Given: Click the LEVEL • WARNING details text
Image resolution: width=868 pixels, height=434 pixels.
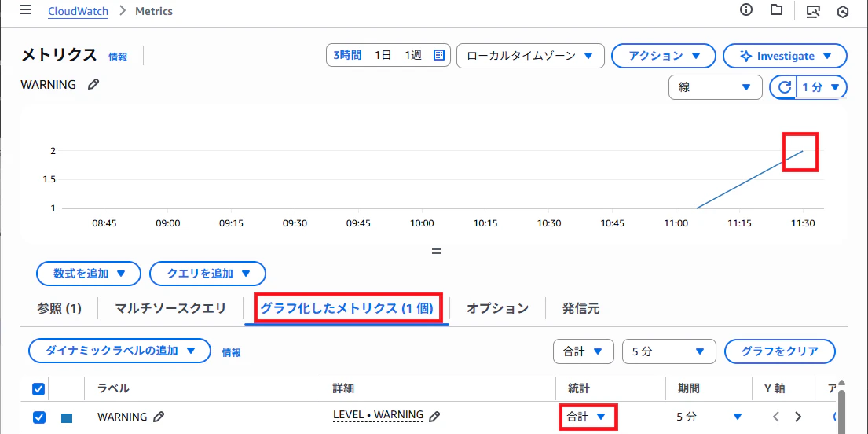Looking at the screenshot, I should coord(378,414).
